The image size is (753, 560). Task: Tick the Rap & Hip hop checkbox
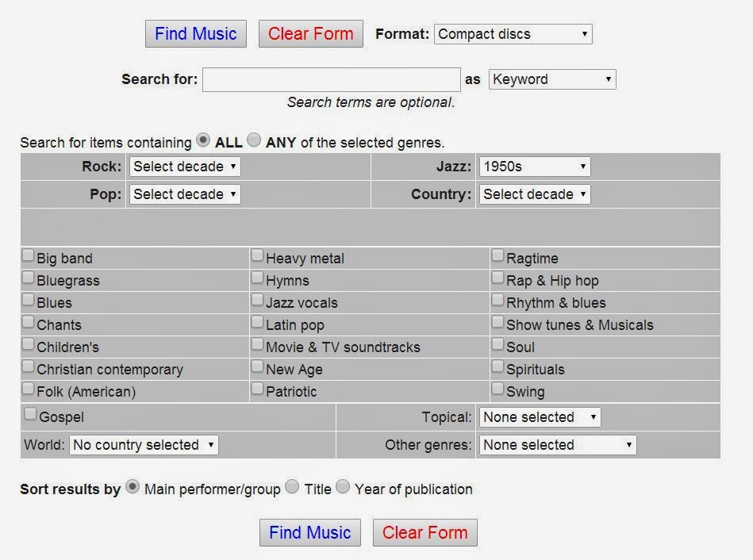point(498,278)
